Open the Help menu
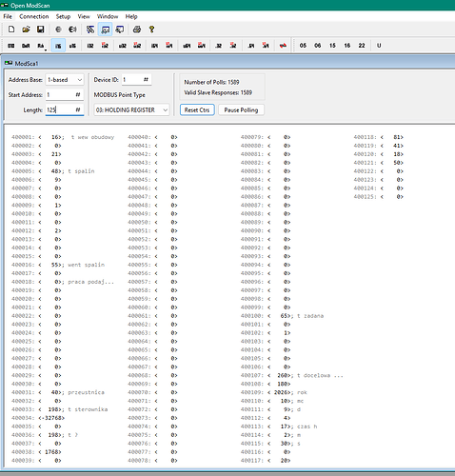This screenshot has height=476, width=455. [131, 16]
